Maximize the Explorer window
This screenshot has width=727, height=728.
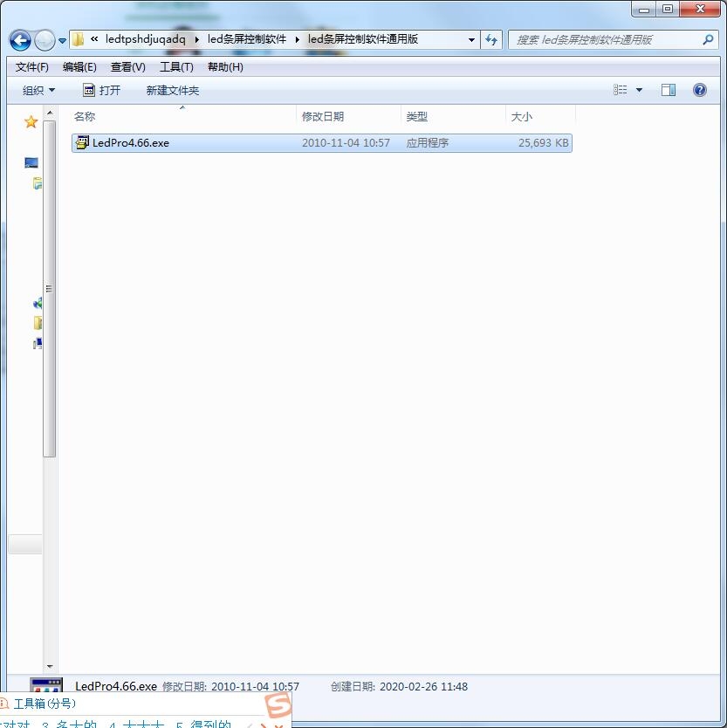click(668, 10)
